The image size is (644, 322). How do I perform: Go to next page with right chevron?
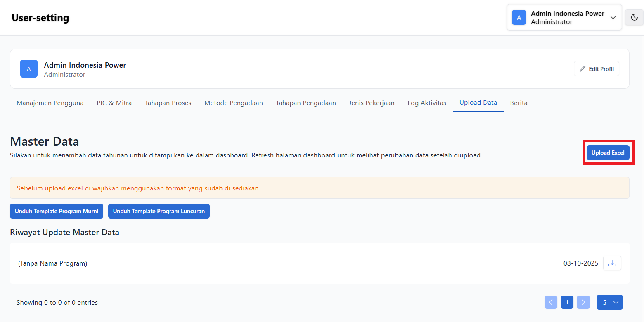[x=583, y=302]
